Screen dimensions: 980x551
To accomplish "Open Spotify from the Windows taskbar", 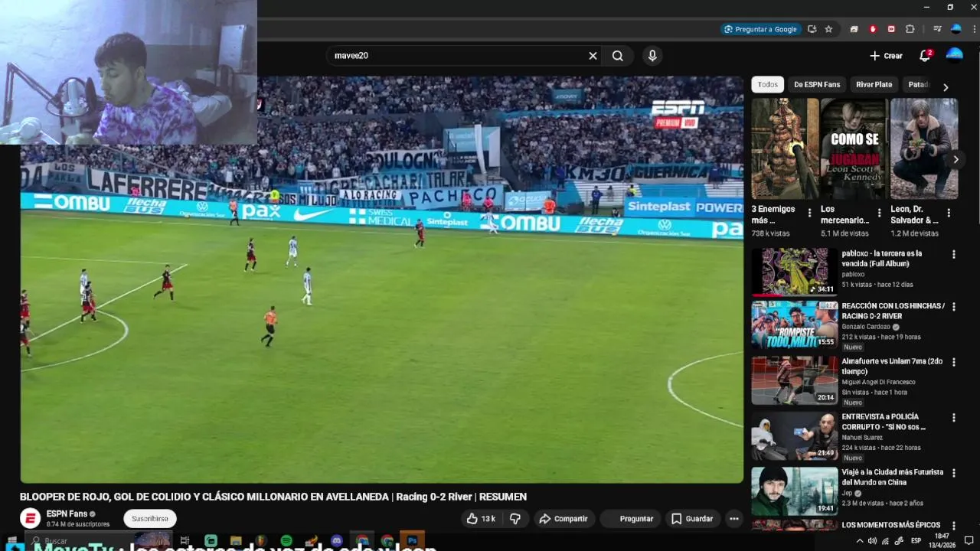I will click(x=286, y=541).
